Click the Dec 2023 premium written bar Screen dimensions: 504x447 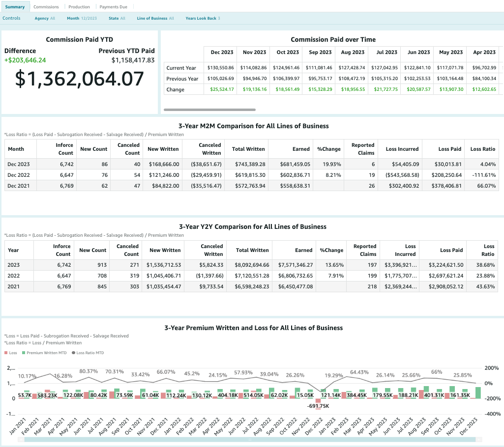pyautogui.click(x=478, y=392)
